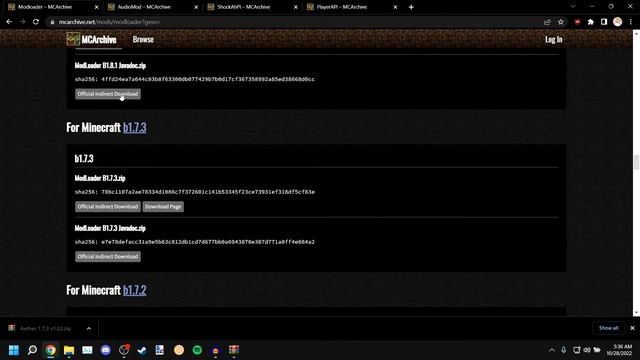Click the ModLoader B1.8.1 Javadoc.zip file name
The image size is (640, 360).
110,65
